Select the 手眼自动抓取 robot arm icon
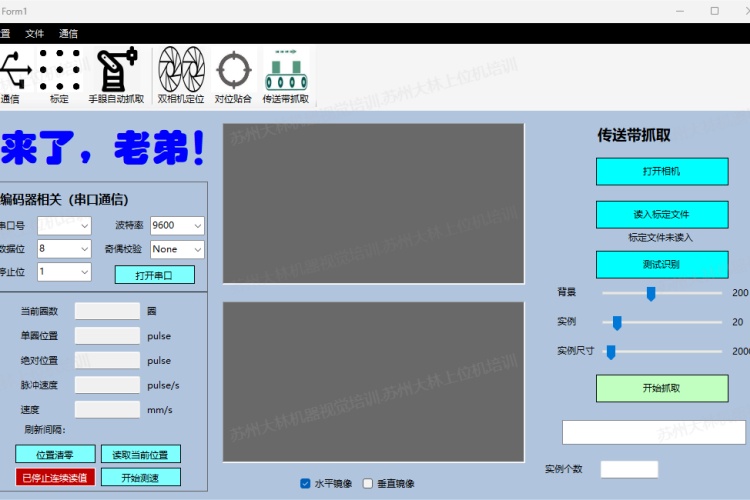 click(116, 72)
